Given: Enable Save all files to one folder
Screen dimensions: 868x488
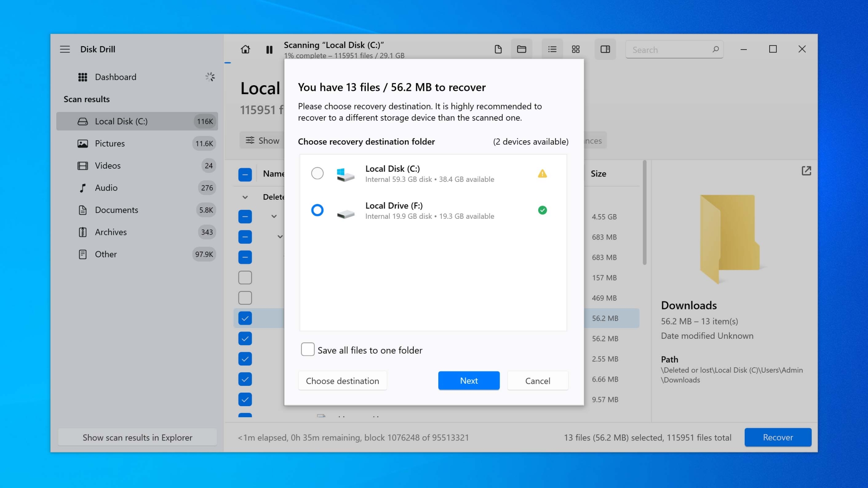Looking at the screenshot, I should 307,349.
